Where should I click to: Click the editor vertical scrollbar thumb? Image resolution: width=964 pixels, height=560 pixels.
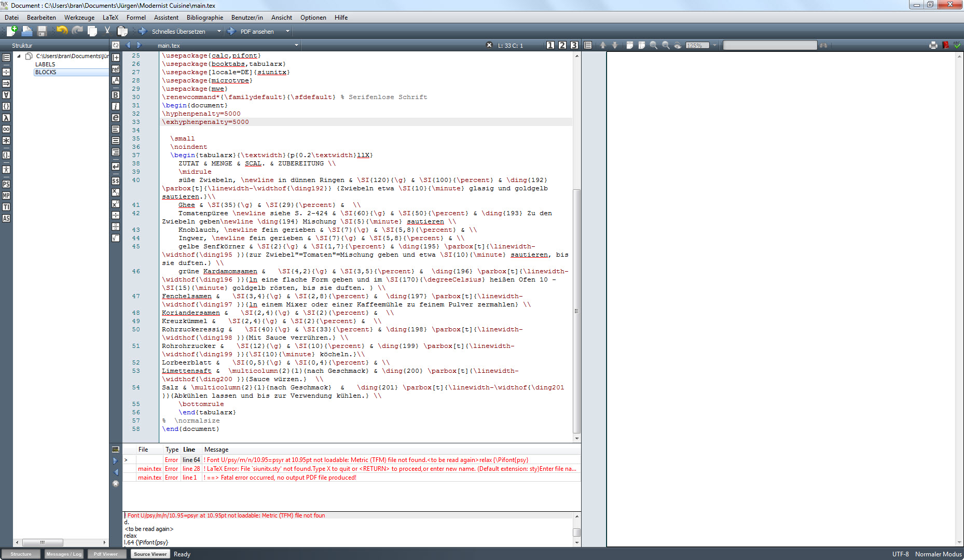point(576,311)
